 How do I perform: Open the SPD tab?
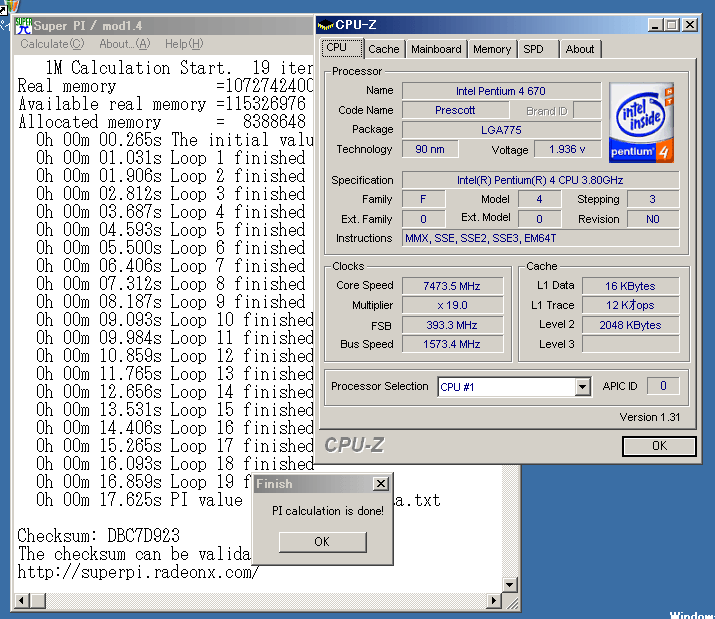pyautogui.click(x=534, y=49)
